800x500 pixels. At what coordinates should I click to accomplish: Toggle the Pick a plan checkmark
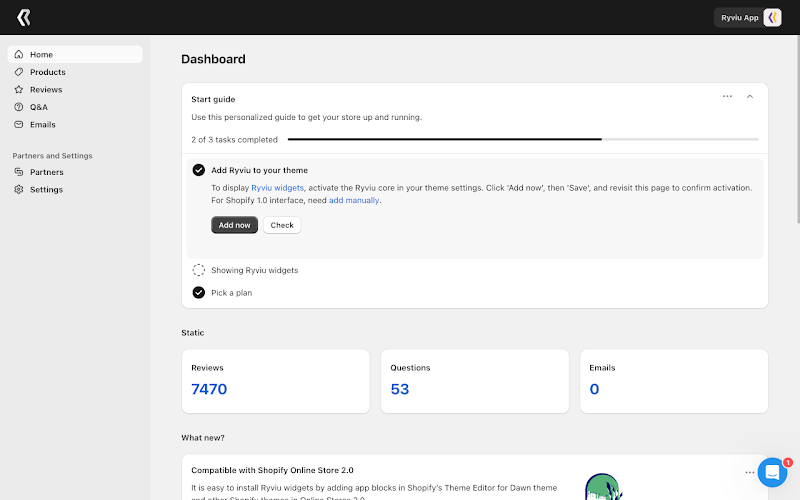tap(198, 292)
